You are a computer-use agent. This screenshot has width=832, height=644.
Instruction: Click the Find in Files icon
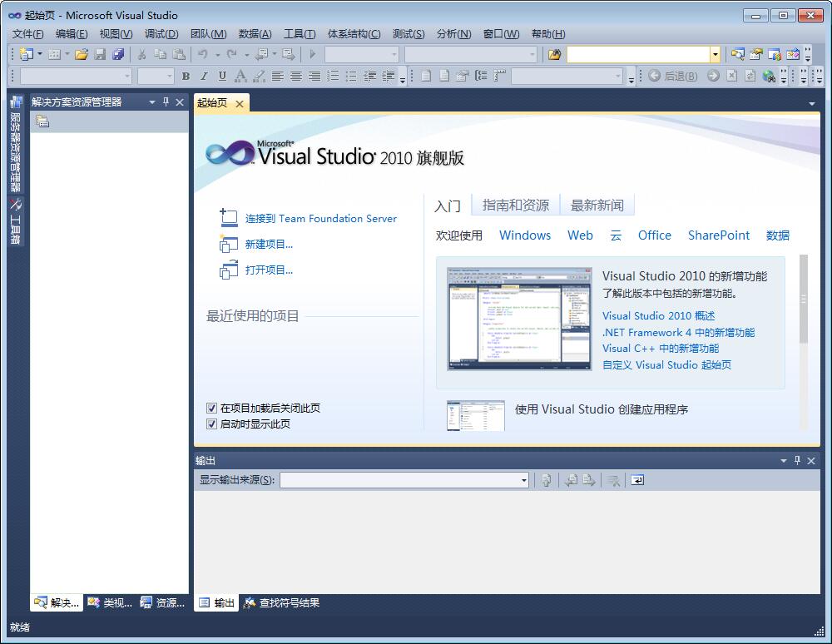click(x=554, y=54)
